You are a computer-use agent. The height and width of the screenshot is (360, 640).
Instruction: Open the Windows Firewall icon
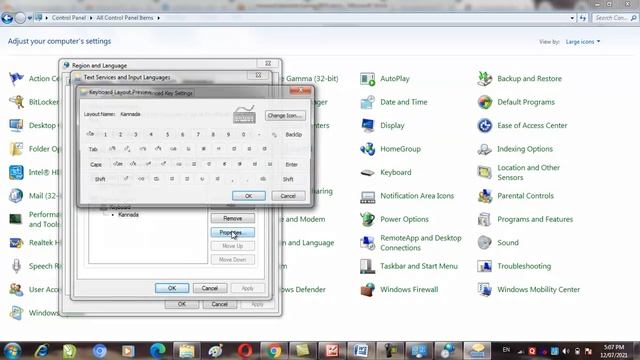367,289
